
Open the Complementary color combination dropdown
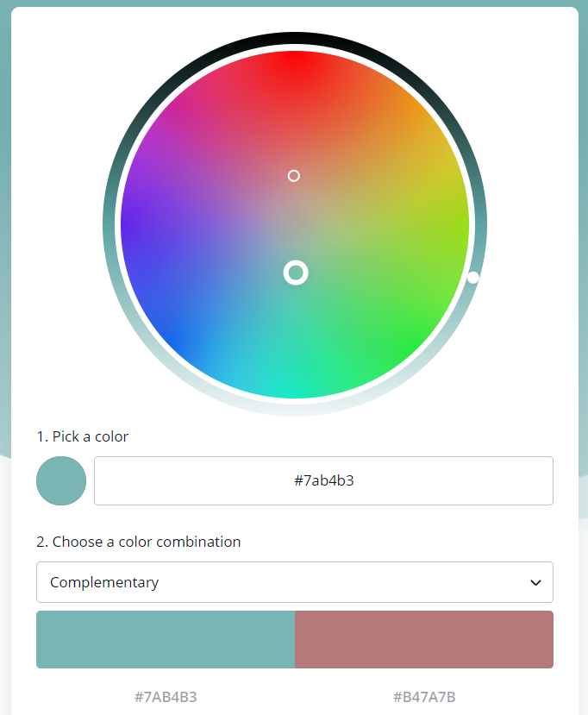click(295, 582)
